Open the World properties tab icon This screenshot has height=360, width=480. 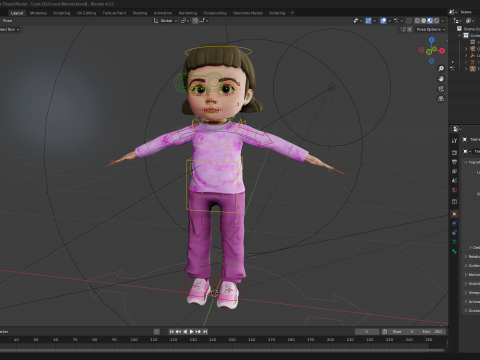454,190
